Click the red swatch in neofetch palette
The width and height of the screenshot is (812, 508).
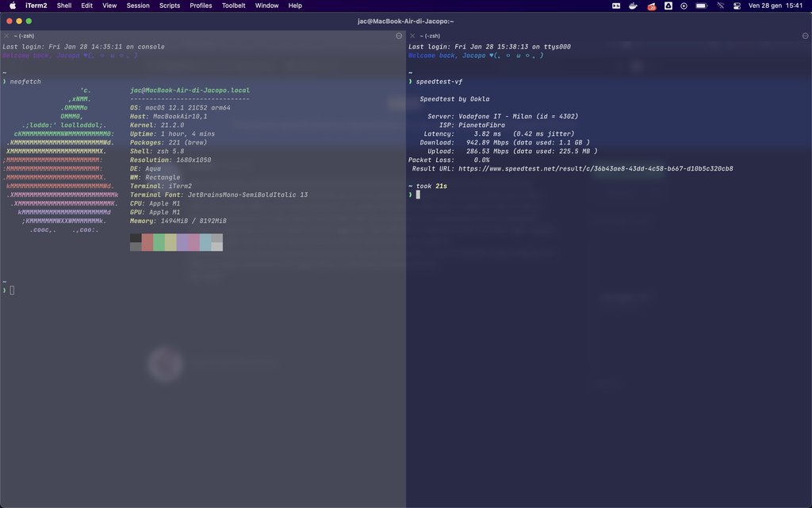pyautogui.click(x=147, y=242)
